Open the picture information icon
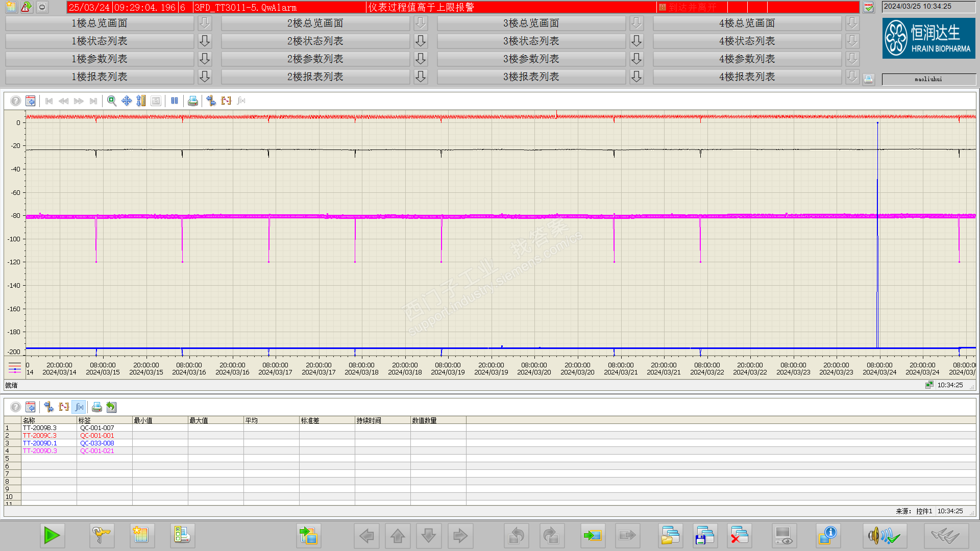The width and height of the screenshot is (980, 551). [x=827, y=536]
